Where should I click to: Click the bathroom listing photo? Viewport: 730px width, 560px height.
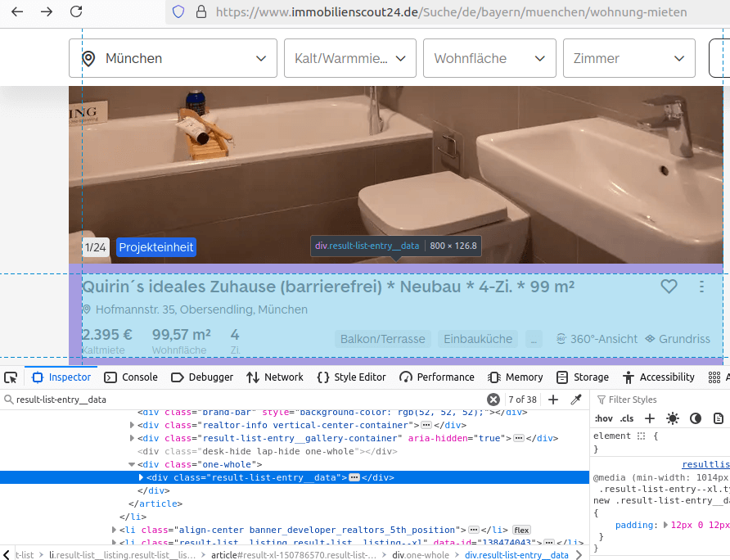(x=396, y=174)
